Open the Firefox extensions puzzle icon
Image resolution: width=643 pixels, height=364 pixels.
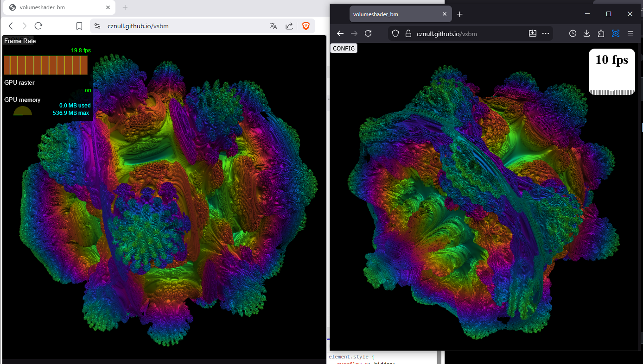point(601,33)
